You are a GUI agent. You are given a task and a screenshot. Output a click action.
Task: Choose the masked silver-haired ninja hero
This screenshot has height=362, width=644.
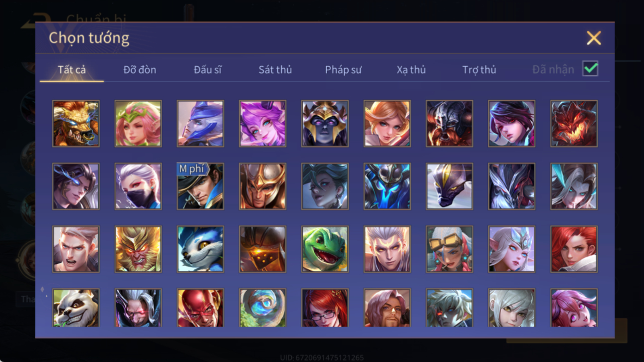(138, 186)
